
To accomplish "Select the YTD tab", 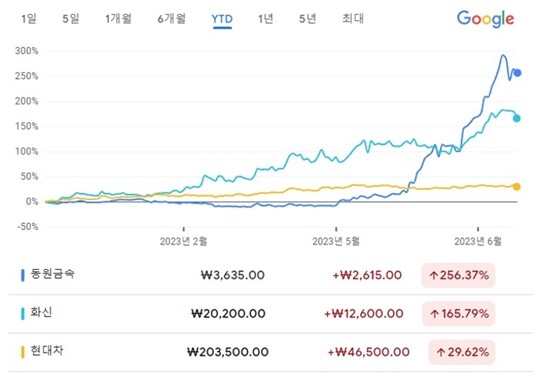I will point(222,19).
